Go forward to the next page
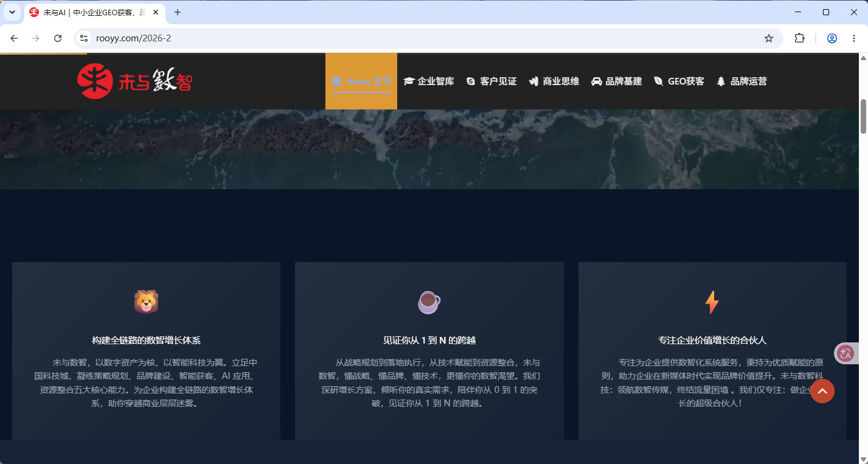Image resolution: width=868 pixels, height=464 pixels. [36, 38]
